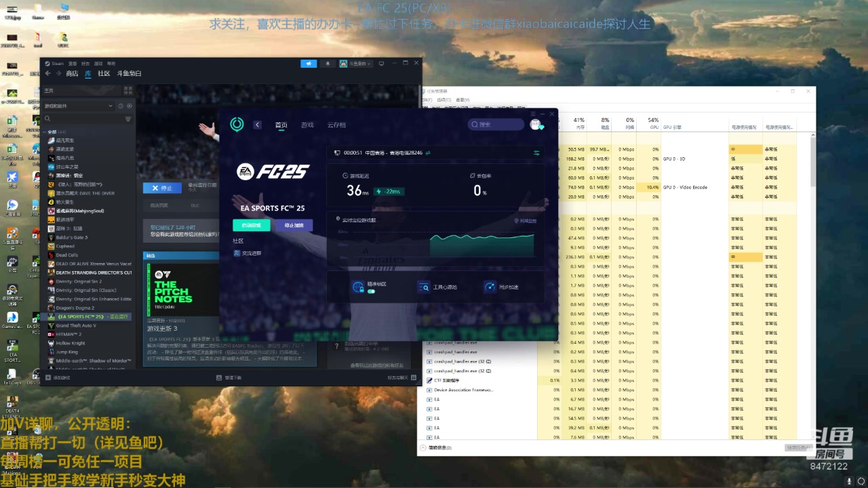Screen dimensions: 868x488
Task: Click accelerator search box
Action: coord(496,125)
